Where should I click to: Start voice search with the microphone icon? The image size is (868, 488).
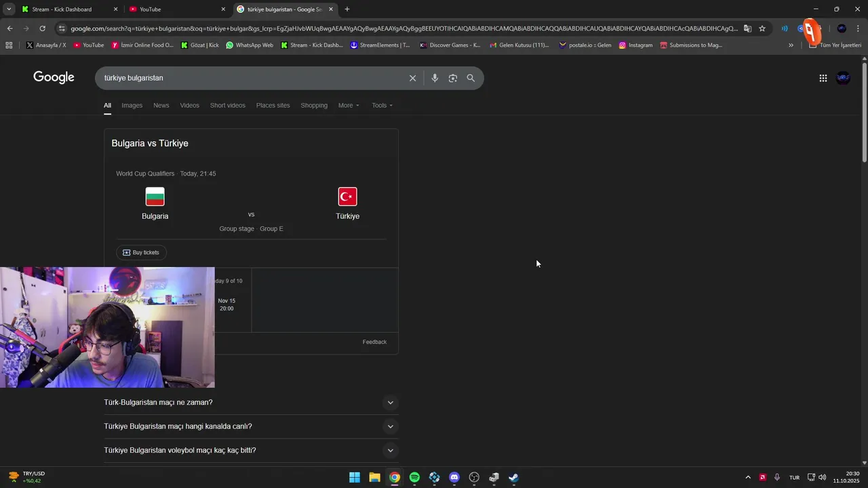pyautogui.click(x=435, y=78)
